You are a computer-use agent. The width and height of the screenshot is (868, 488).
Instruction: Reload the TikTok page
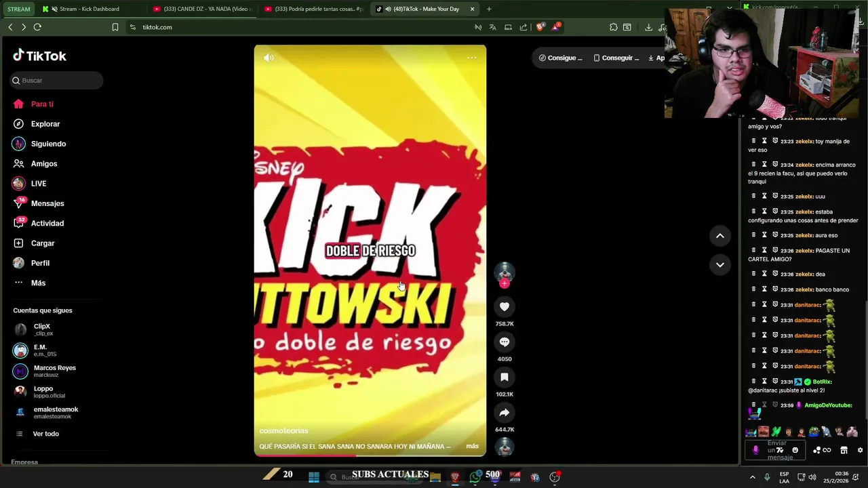[37, 27]
